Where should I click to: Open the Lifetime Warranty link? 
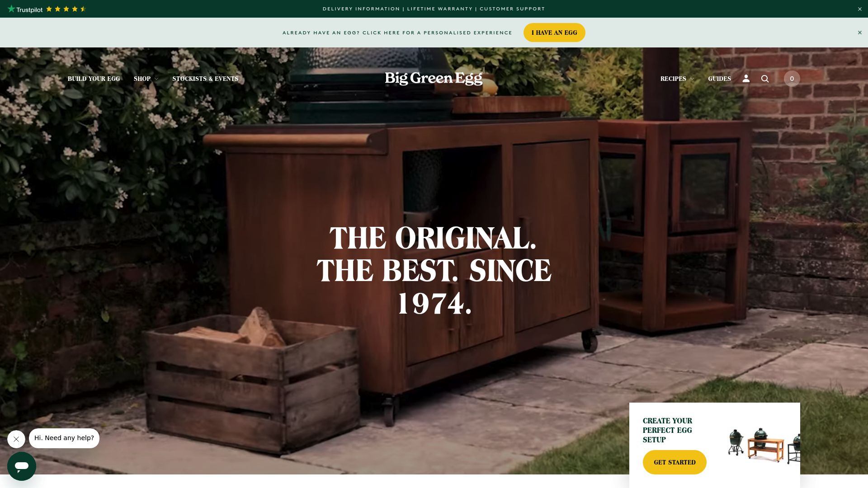point(439,9)
